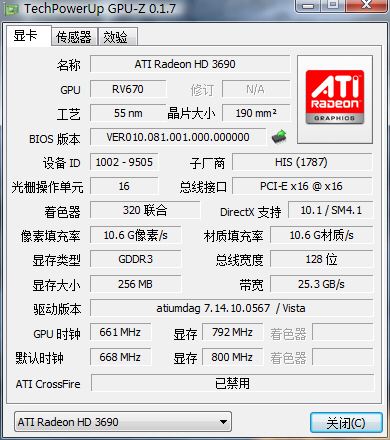
Task: Click the 名称 field ATI Radeon HD 3690
Action: (x=190, y=64)
